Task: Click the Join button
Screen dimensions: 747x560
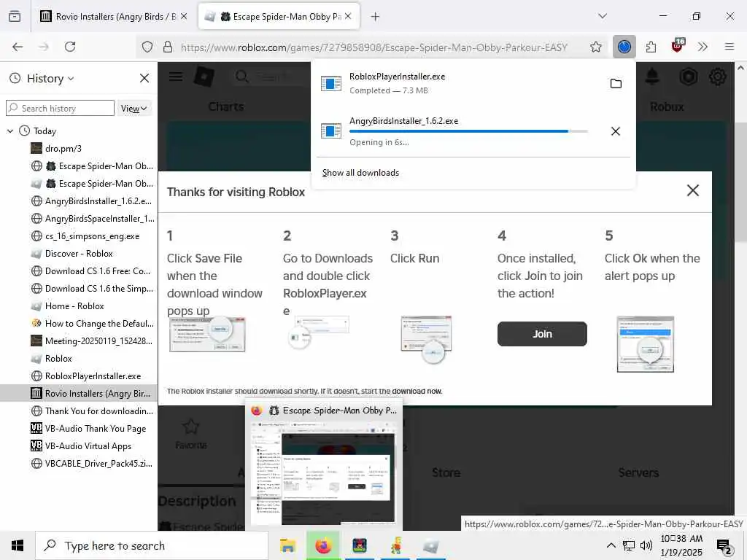Action: coord(542,334)
